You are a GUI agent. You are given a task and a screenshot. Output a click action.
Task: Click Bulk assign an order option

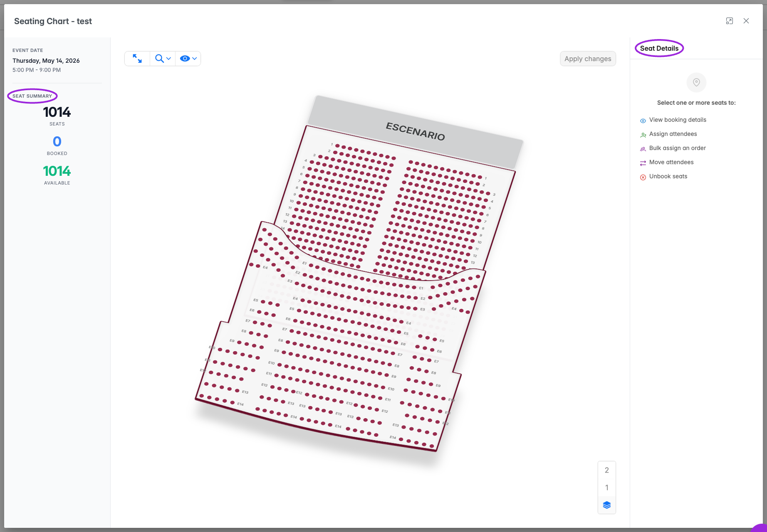(x=678, y=148)
